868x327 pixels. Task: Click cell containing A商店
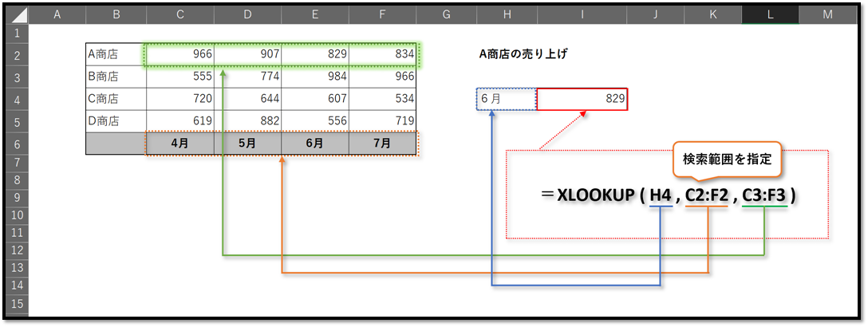[x=116, y=54]
